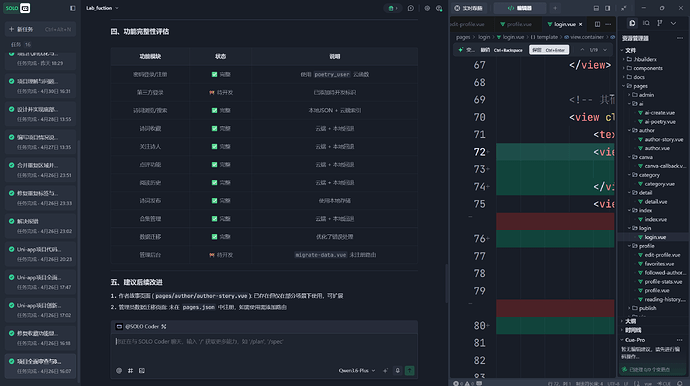Add a new panel tab with plus
Image resolution: width=690 pixels, height=386 pixels.
pyautogui.click(x=555, y=8)
